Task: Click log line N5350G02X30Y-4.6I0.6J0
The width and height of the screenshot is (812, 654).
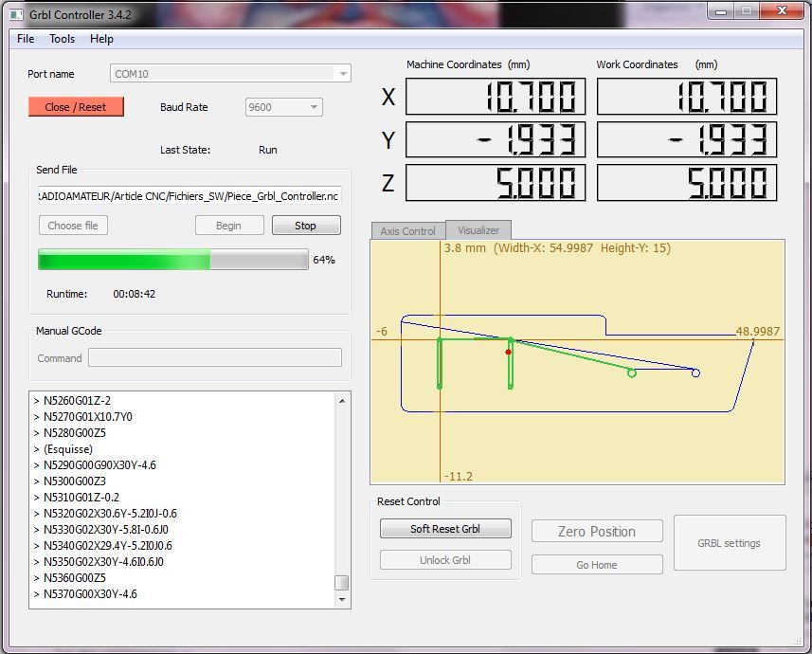Action: point(103,561)
